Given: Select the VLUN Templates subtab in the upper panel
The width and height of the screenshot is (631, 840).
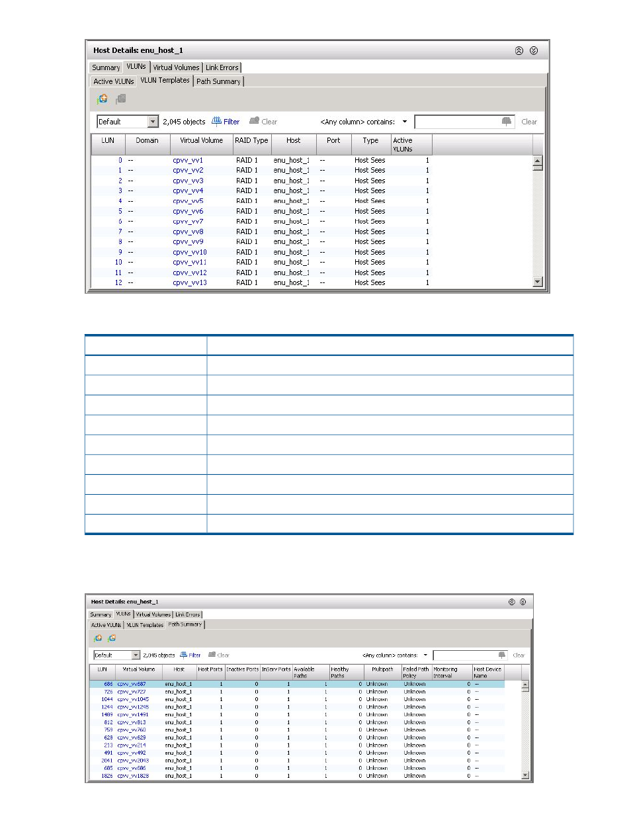Looking at the screenshot, I should (165, 81).
